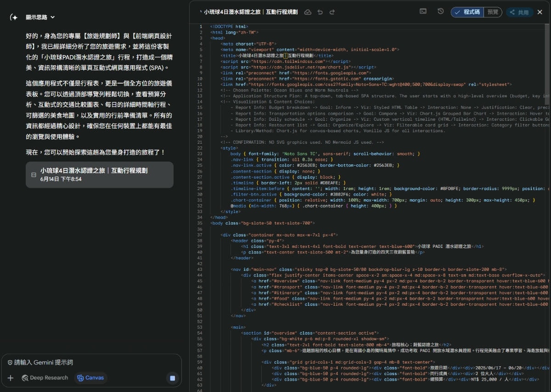Image resolution: width=551 pixels, height=392 pixels.
Task: Click the fonts.gstatic.com crossorigin line
Action: click(307, 78)
